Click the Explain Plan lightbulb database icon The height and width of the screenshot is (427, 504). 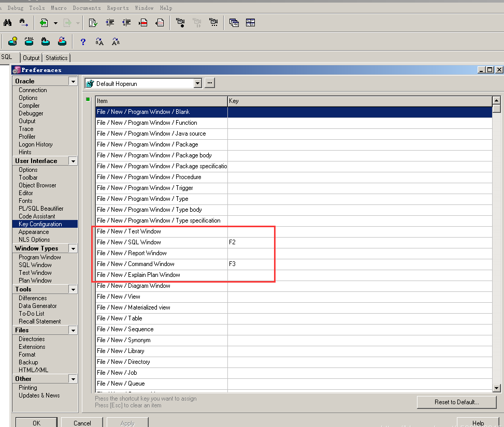[x=12, y=41]
